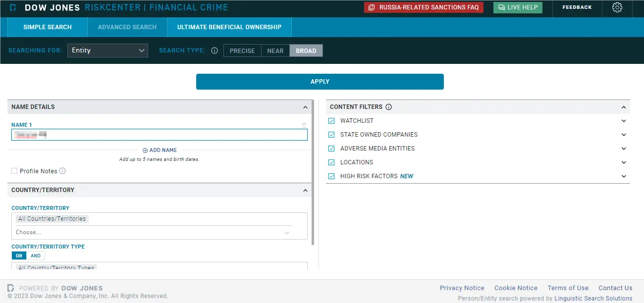Collapse the Name Details section

305,107
